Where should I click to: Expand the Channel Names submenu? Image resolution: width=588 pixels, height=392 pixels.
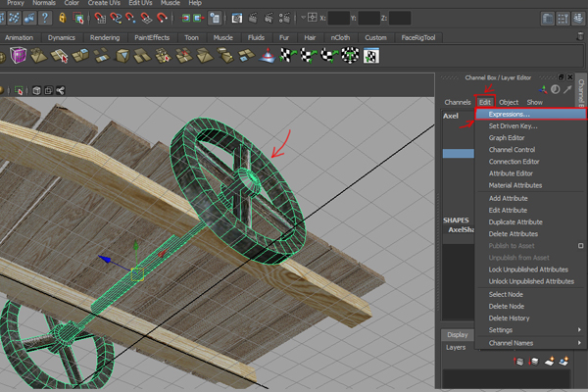(530, 343)
